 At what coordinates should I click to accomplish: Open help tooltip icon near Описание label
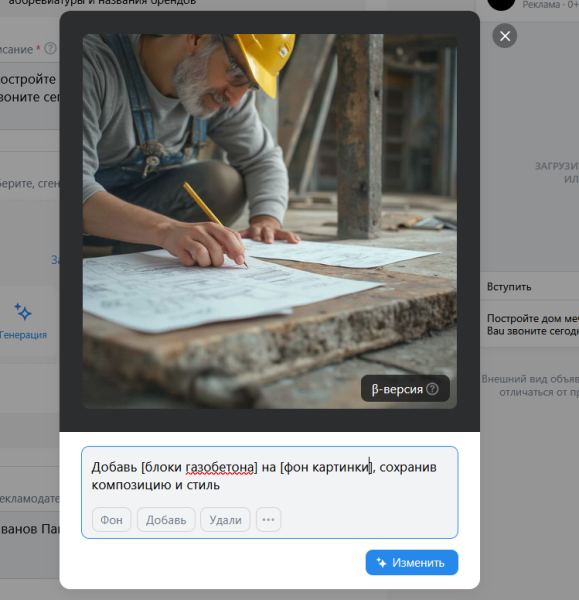coord(50,49)
